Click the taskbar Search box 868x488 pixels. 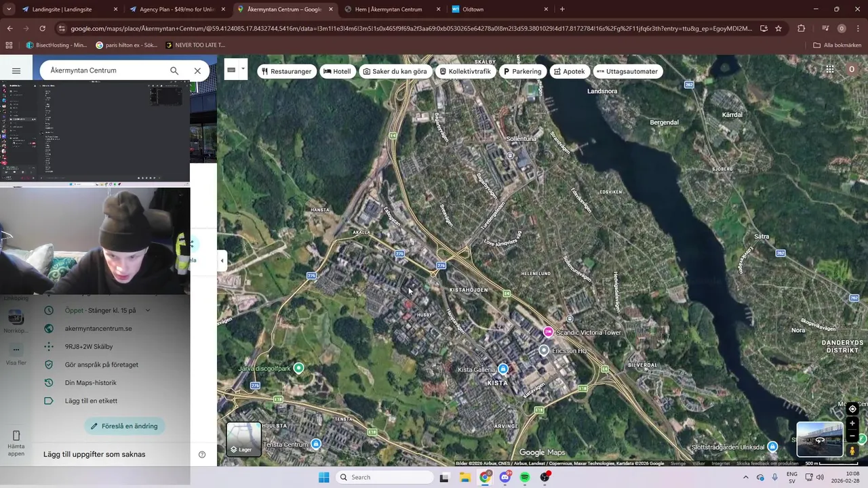[x=384, y=477]
